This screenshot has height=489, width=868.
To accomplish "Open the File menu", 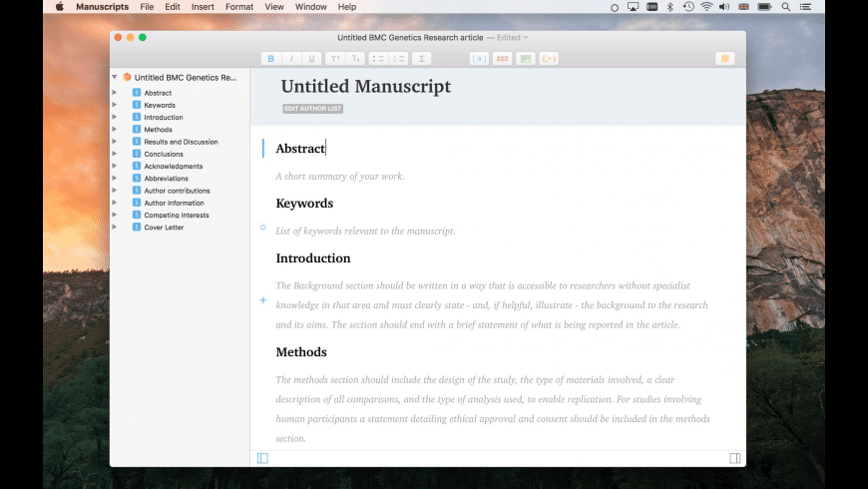I will pyautogui.click(x=147, y=7).
